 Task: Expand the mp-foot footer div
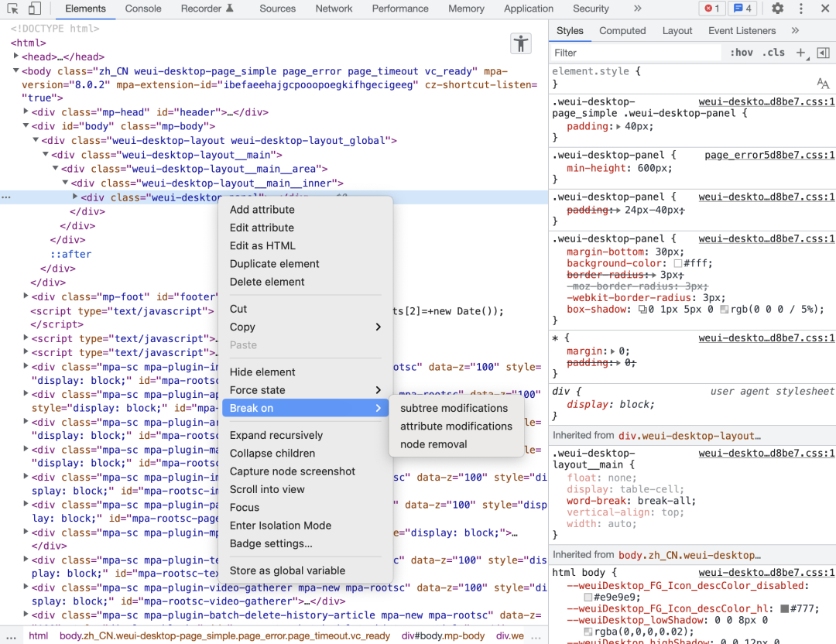(26, 296)
